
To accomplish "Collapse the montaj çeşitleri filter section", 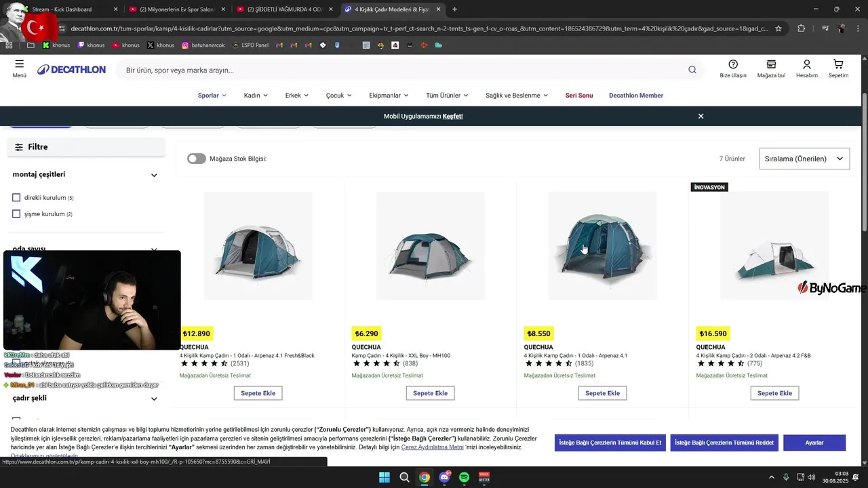I will [154, 175].
